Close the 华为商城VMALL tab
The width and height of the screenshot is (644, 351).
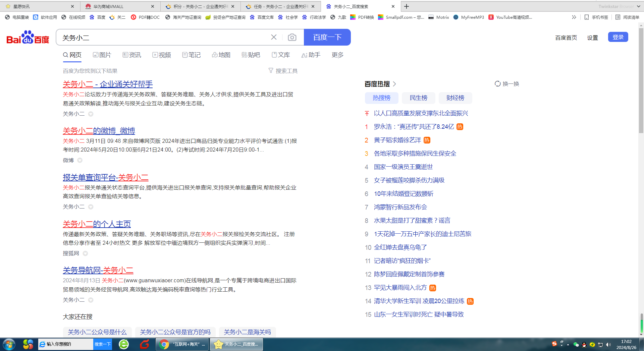(153, 6)
